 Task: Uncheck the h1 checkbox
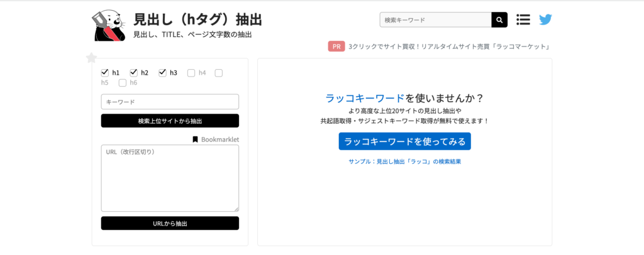pos(105,73)
